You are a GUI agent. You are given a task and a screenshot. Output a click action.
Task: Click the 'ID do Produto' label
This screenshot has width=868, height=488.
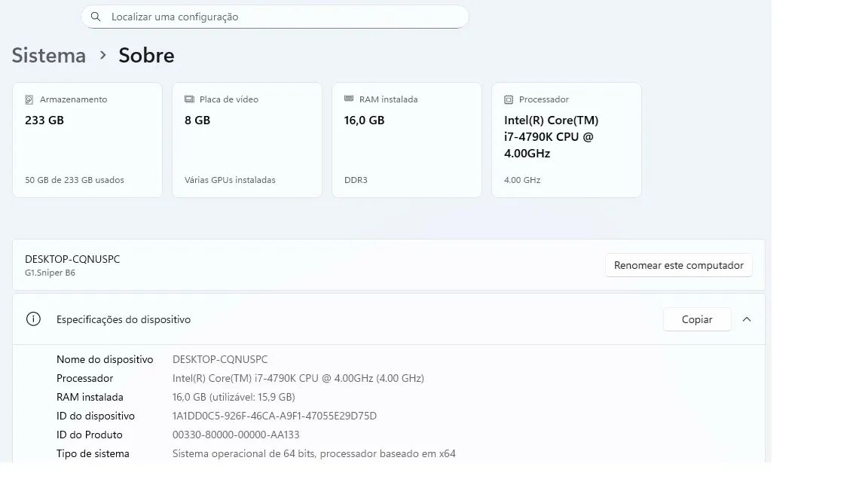point(89,435)
